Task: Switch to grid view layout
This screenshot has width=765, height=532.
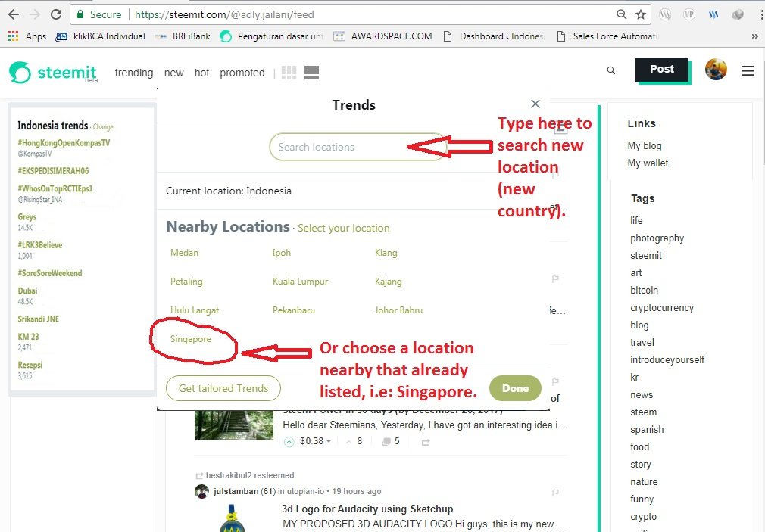Action: coord(289,73)
